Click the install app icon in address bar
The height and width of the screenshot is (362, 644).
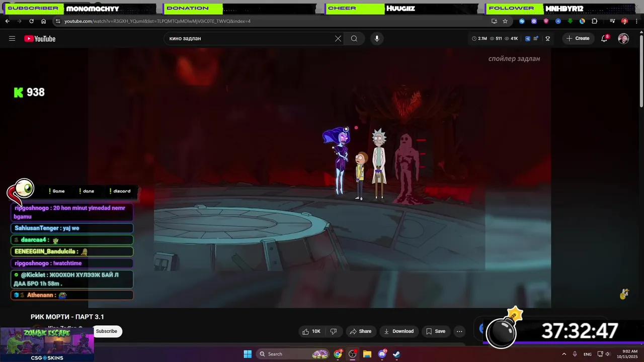pos(494,21)
